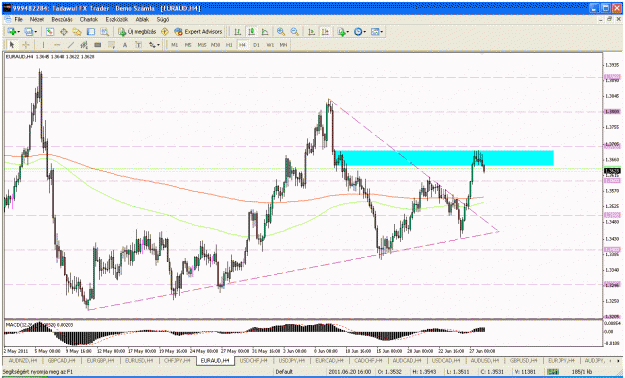The width and height of the screenshot is (625, 378).
Task: Click the Periods clock icon
Action: pos(358,32)
